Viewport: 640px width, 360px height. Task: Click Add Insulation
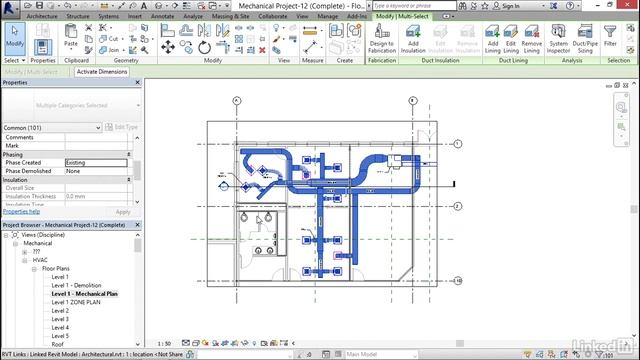[413, 38]
